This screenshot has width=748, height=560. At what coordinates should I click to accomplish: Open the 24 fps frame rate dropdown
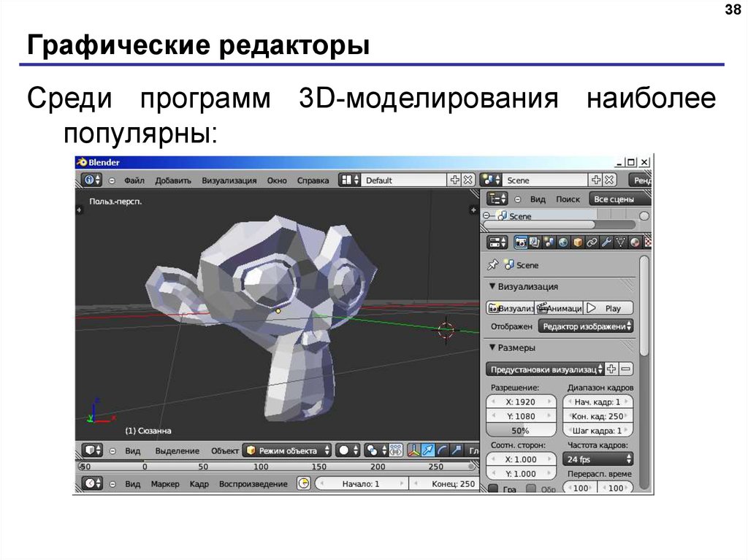[x=598, y=459]
